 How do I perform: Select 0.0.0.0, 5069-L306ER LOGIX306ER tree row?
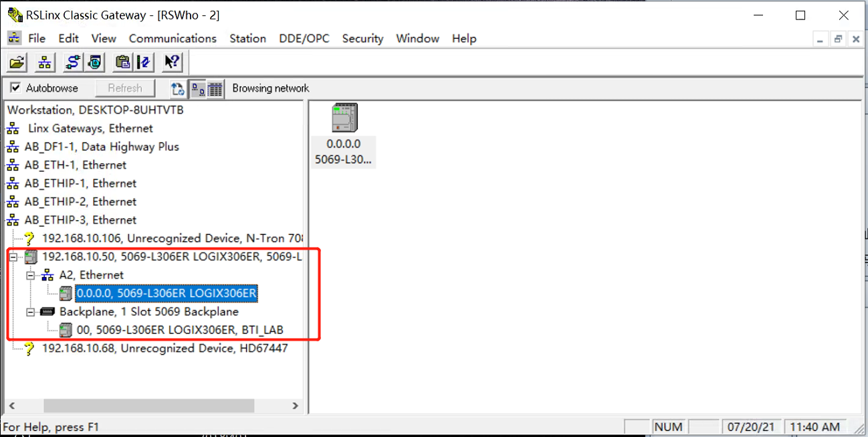[167, 293]
